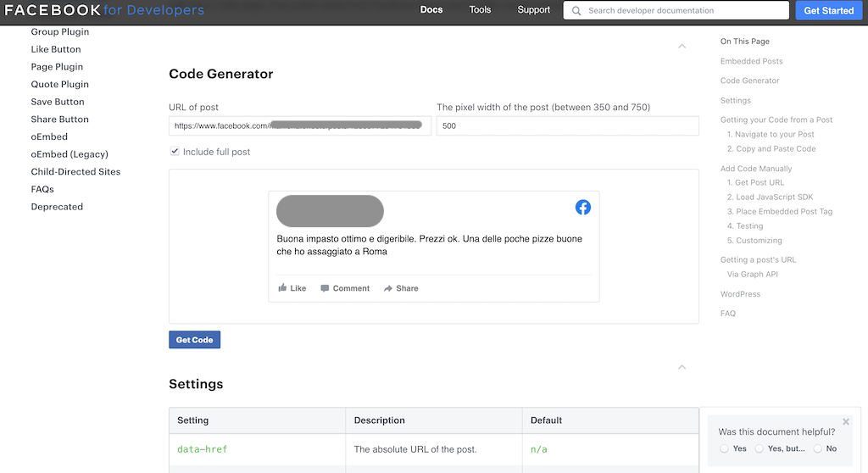Jump to Code Generator in page outline
The height and width of the screenshot is (473, 868).
click(749, 81)
